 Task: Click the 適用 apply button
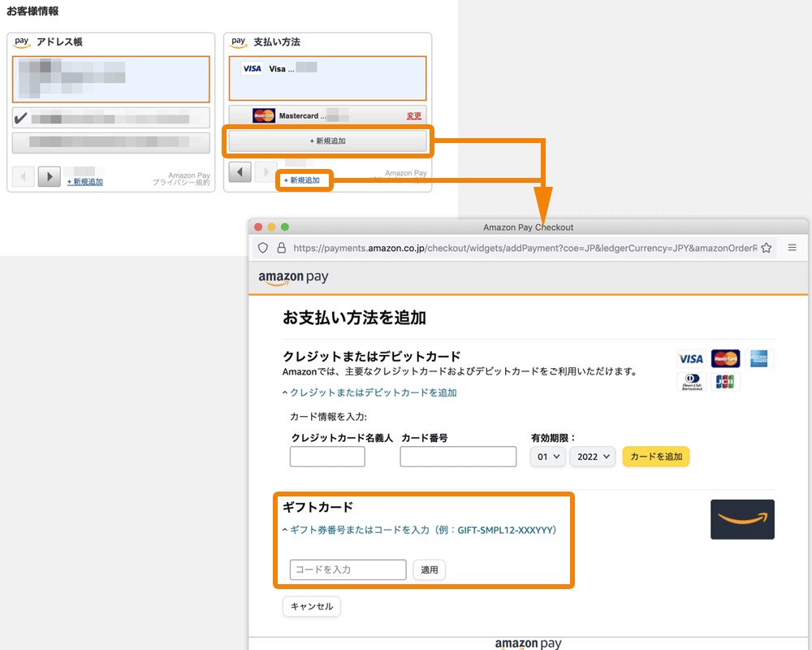pos(430,570)
